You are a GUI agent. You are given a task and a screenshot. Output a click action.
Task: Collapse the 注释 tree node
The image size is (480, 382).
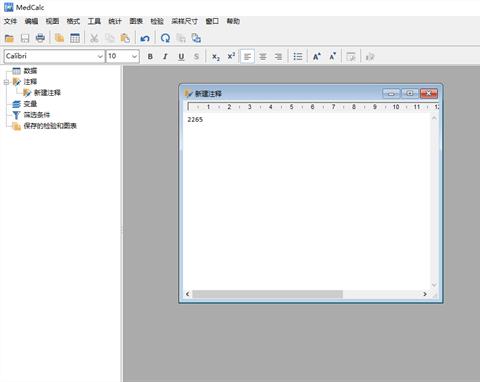(6, 82)
